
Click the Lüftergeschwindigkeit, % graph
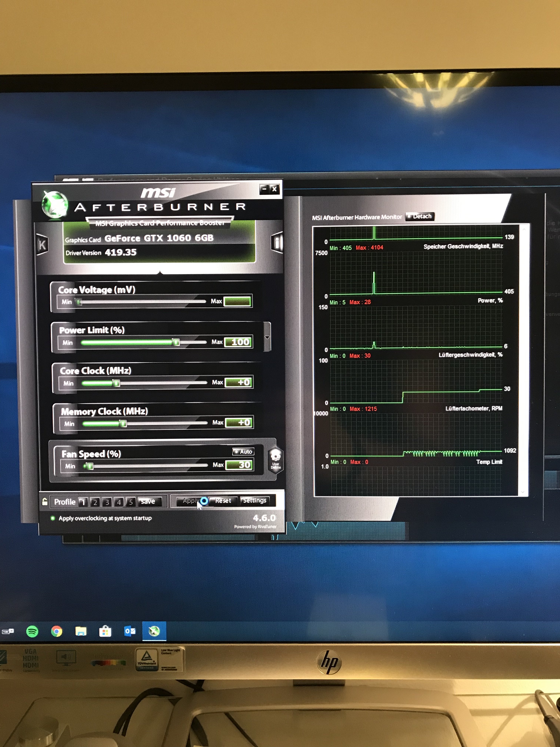(416, 381)
